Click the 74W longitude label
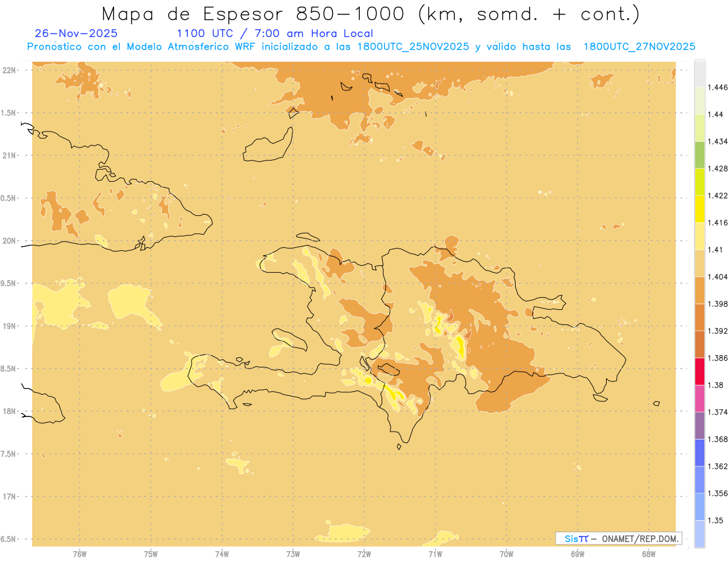 [222, 554]
